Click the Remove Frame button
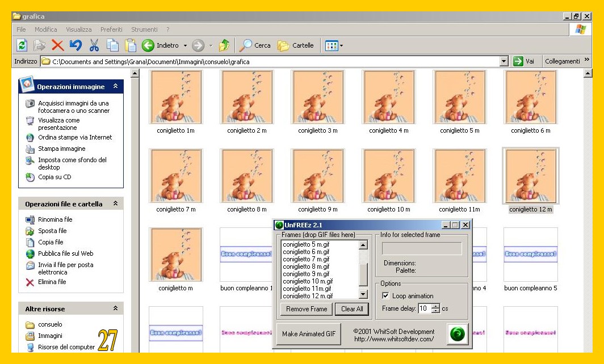604x364 pixels. tap(307, 309)
